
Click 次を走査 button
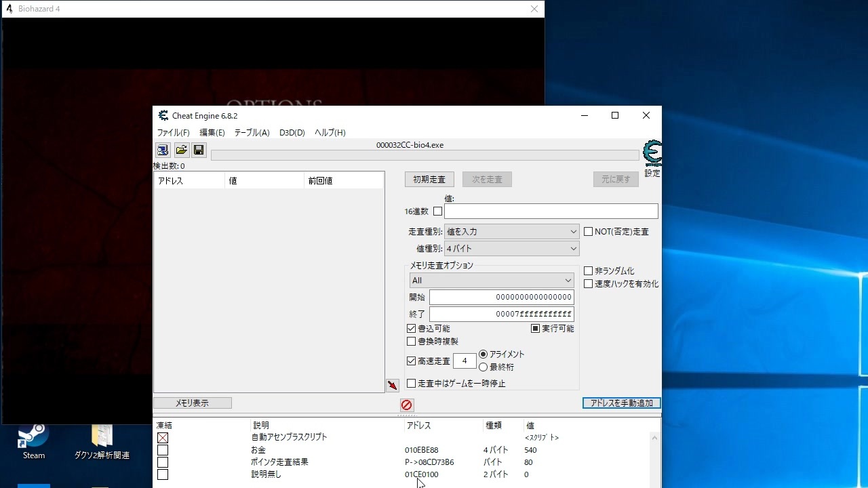487,180
